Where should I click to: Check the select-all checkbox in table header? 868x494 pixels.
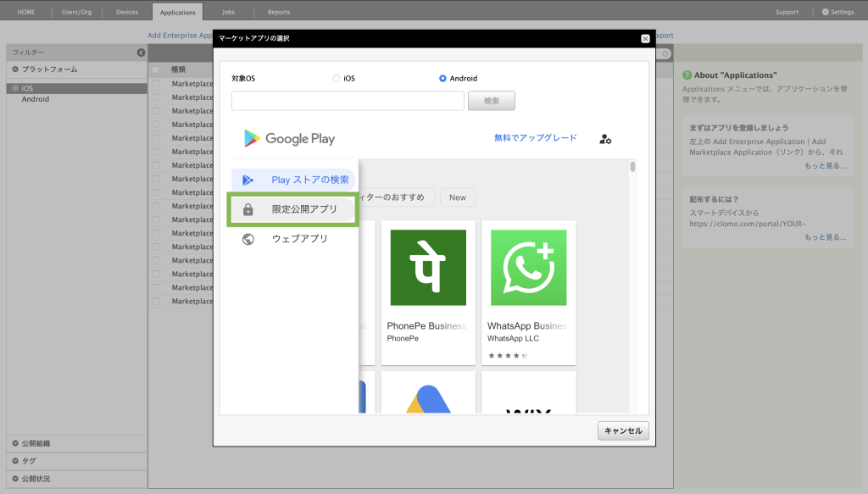pos(155,69)
